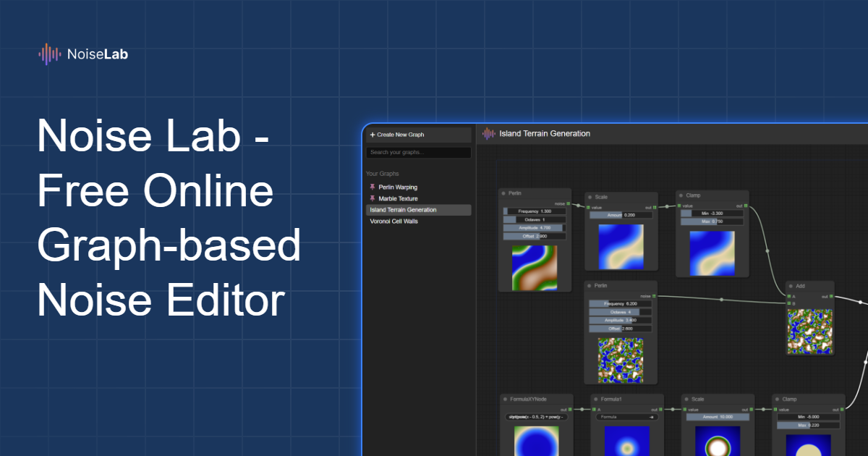Click the NoiseLab logo in the banner
The height and width of the screenshot is (456, 868).
pos(83,54)
